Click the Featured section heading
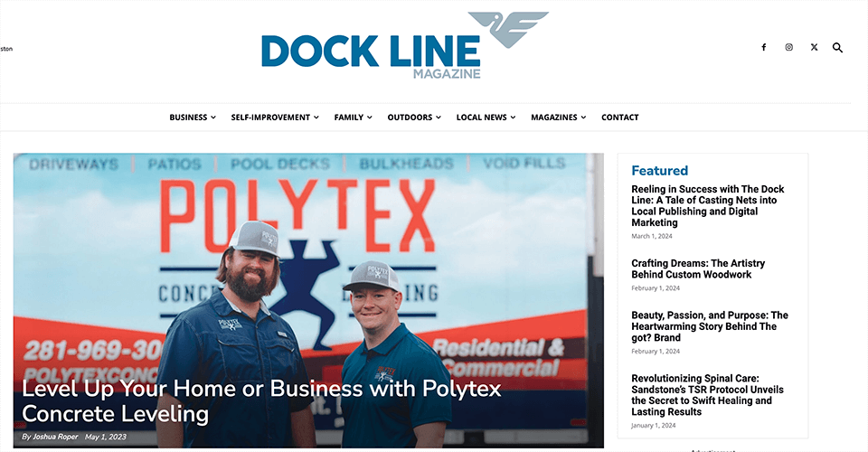The image size is (868, 452). pos(659,170)
